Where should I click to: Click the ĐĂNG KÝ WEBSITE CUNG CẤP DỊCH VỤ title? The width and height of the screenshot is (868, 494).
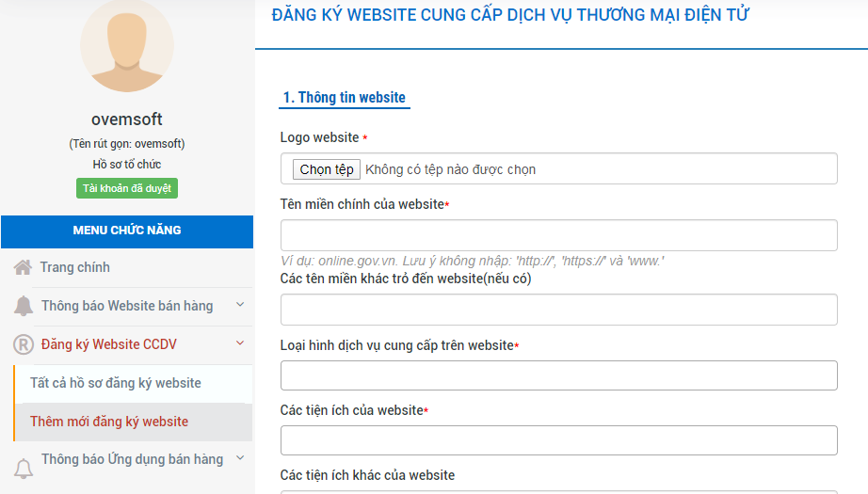(510, 15)
